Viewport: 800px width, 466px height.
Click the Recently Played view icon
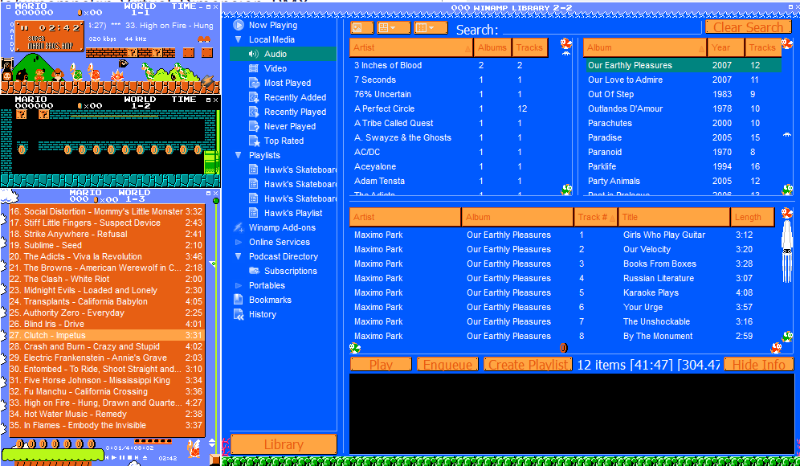pyautogui.click(x=254, y=112)
